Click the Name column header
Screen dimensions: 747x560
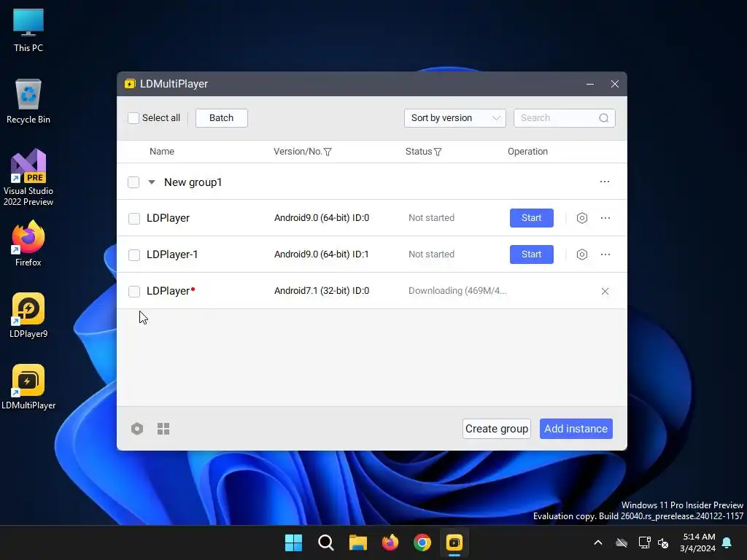(162, 152)
